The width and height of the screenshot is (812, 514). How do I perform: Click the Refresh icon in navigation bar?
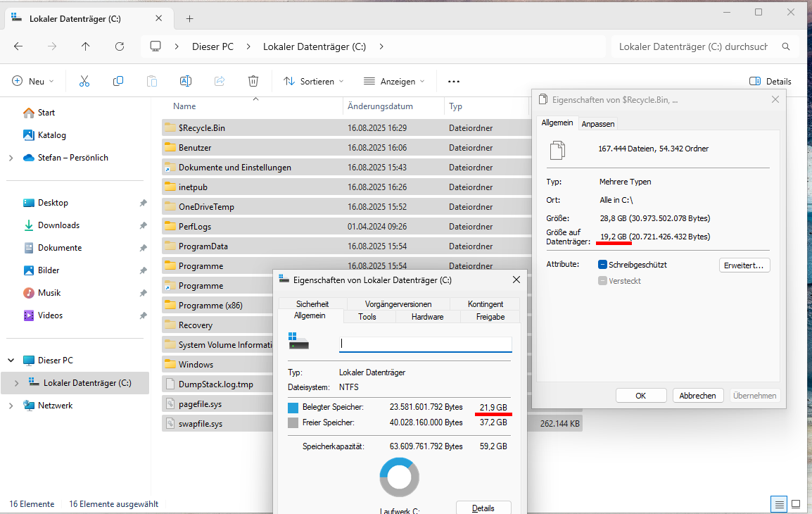point(120,46)
